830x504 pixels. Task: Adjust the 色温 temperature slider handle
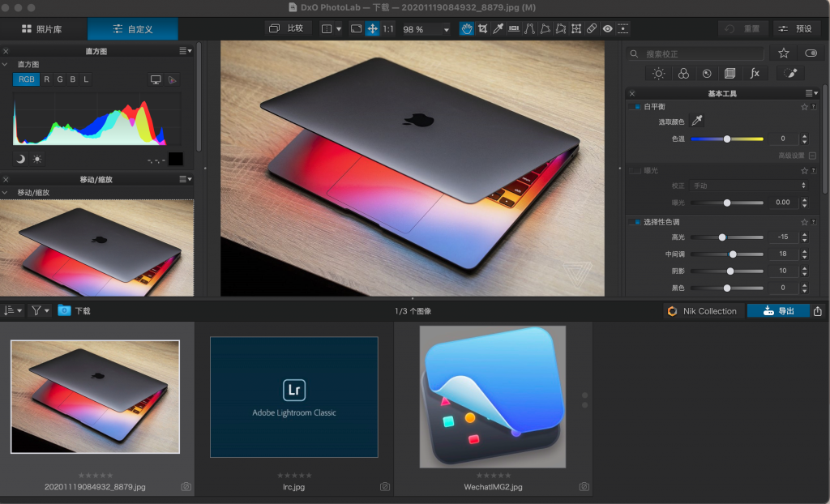pos(727,139)
